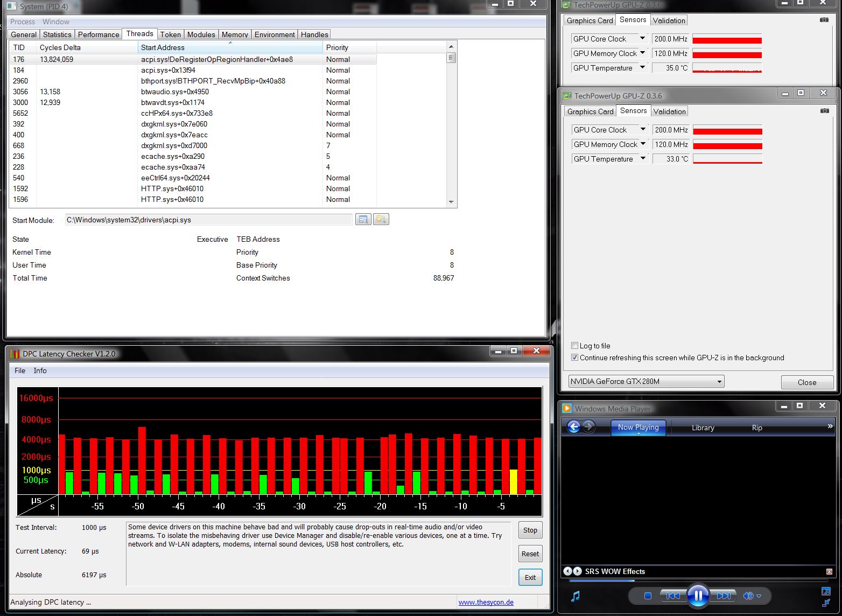
Task: Click the Media Player forward arrow
Action: click(x=588, y=427)
